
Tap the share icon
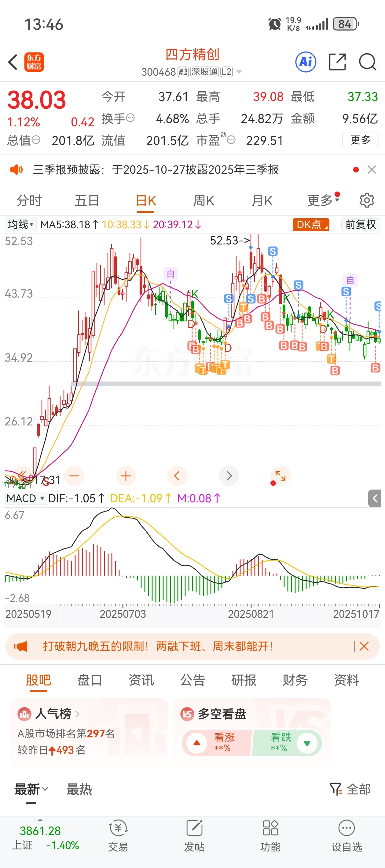[x=337, y=62]
